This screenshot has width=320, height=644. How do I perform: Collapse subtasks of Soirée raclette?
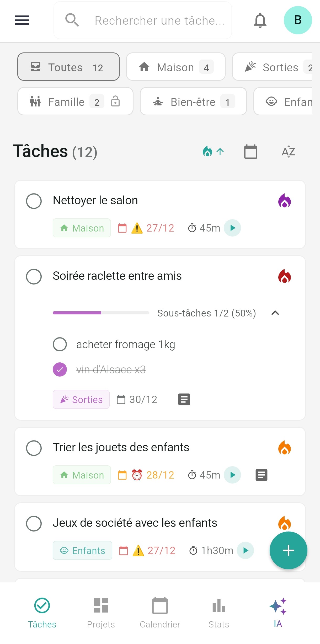(275, 313)
